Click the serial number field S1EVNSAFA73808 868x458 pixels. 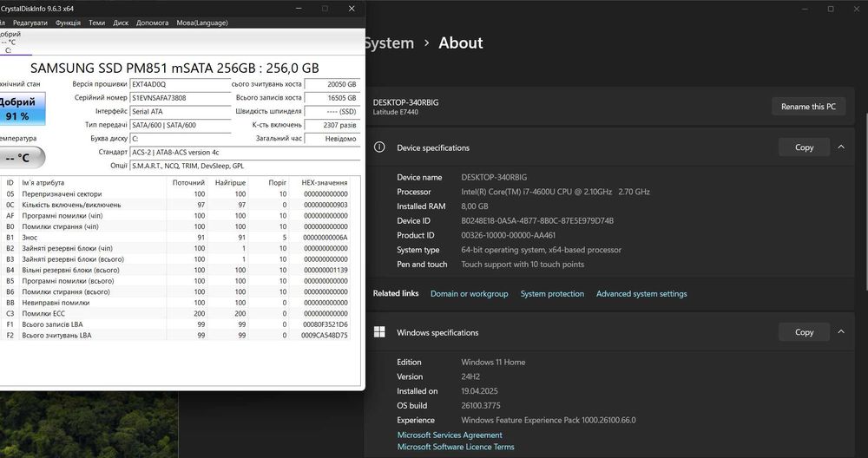coord(181,98)
